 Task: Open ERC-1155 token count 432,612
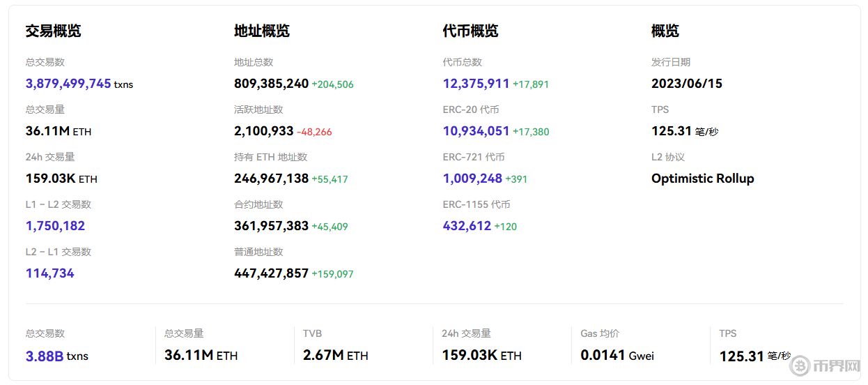(x=467, y=226)
